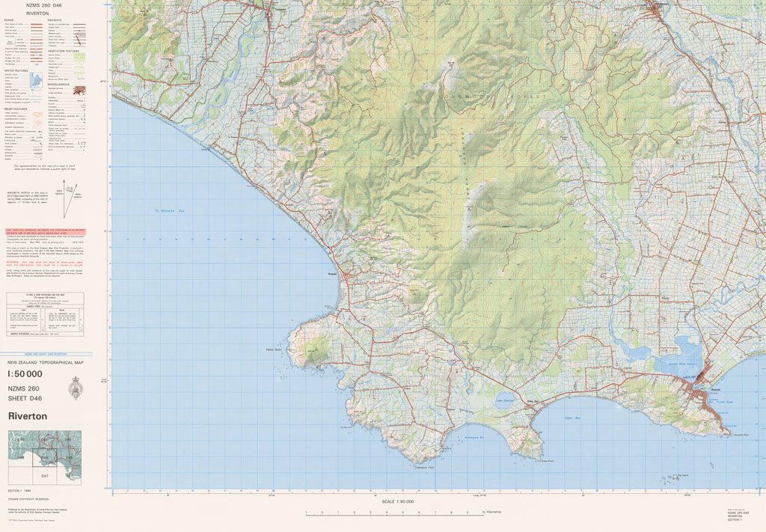Click the RELIEF FEATURES legend heading
The image size is (766, 532).
click(16, 108)
